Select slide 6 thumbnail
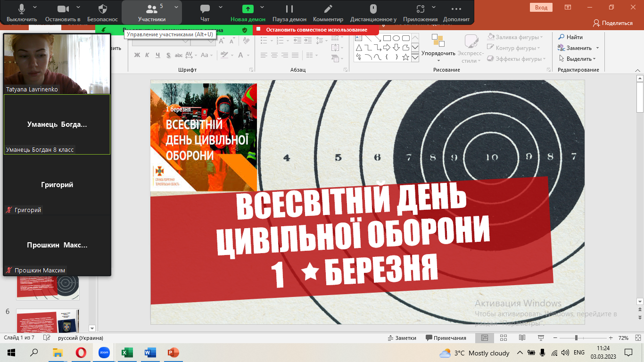The image size is (644, 362). [48, 321]
